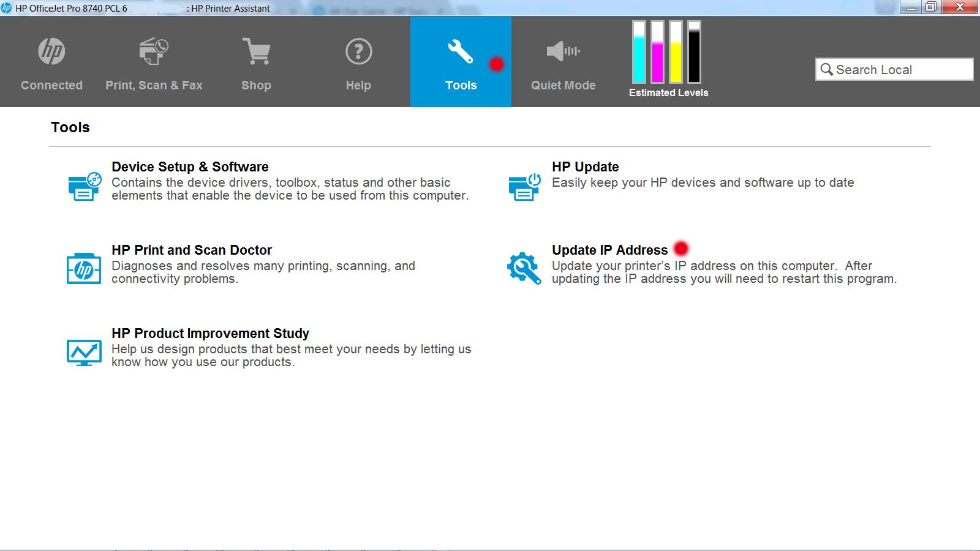The width and height of the screenshot is (980, 551).
Task: Launch the HP Print and Scan Doctor icon
Action: click(84, 269)
